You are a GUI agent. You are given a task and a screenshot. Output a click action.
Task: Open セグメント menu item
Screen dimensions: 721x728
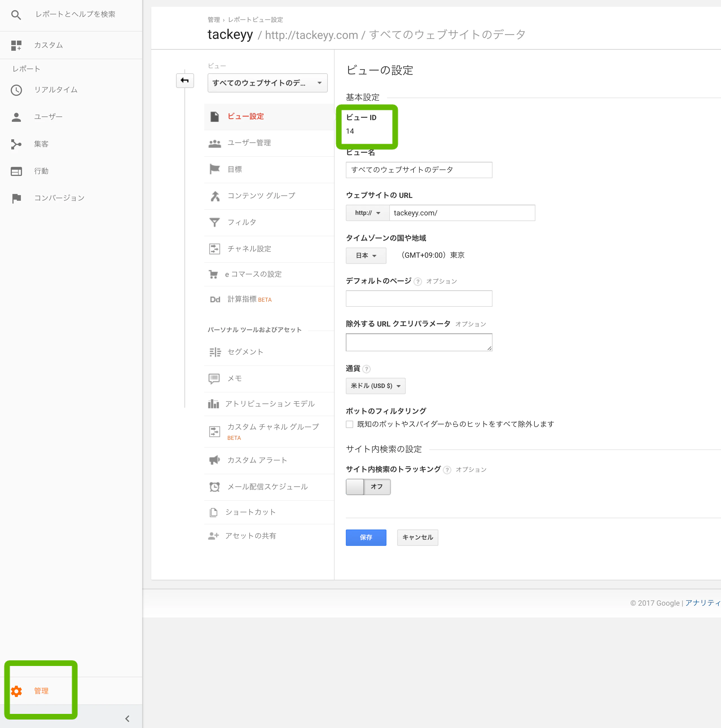coord(269,352)
